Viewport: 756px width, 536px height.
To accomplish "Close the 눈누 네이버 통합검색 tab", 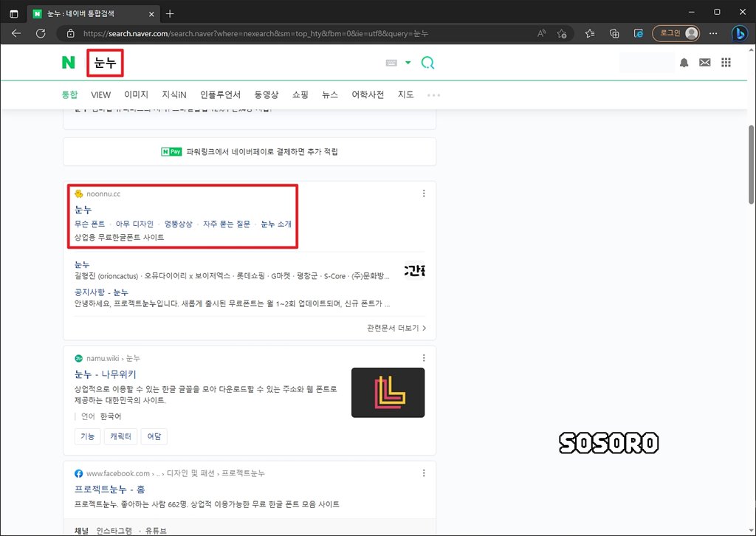I will click(151, 14).
